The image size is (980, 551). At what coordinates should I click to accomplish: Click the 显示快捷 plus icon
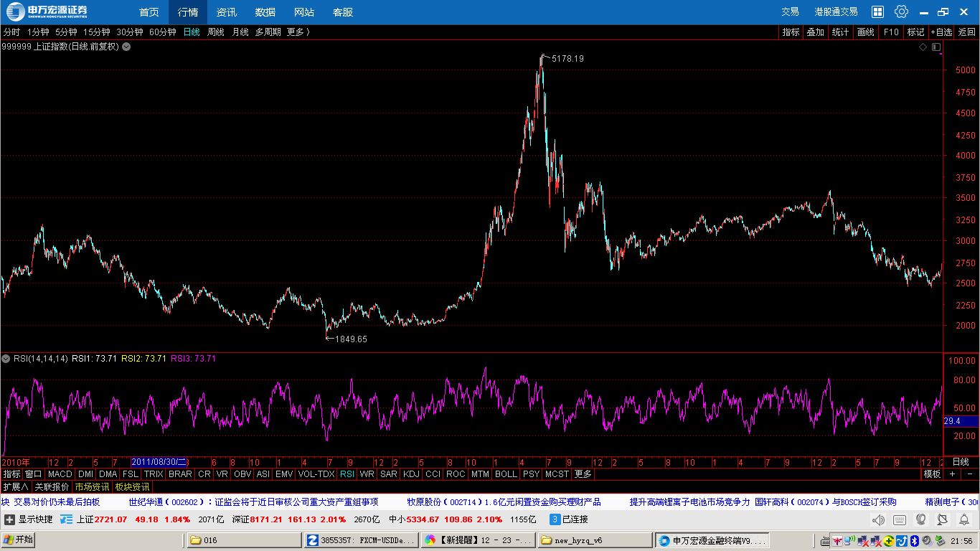(9, 519)
